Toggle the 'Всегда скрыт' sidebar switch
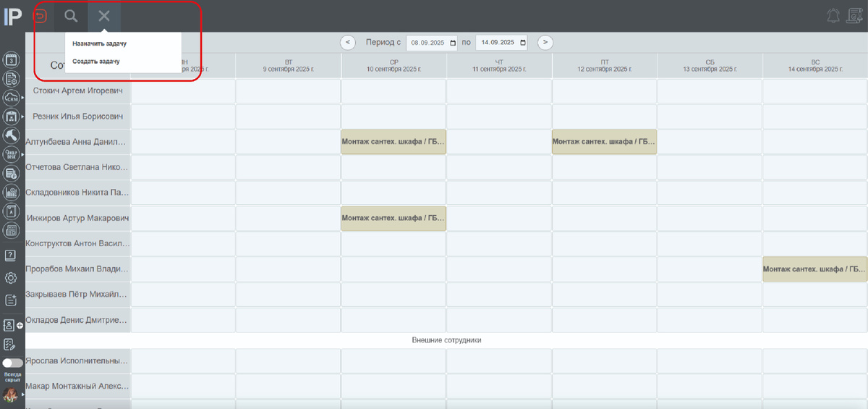The height and width of the screenshot is (409, 868). coord(12,363)
